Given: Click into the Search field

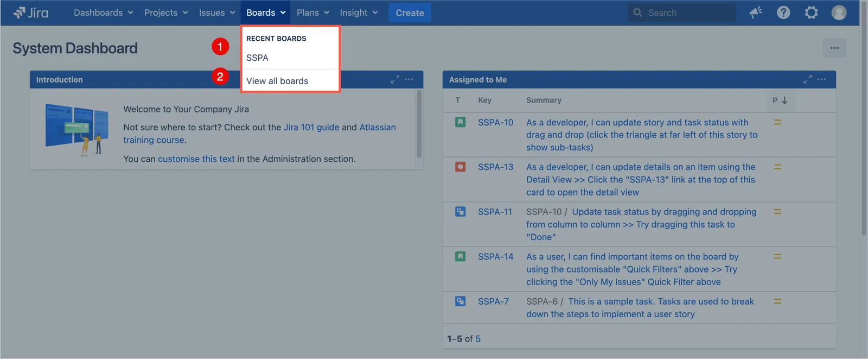Looking at the screenshot, I should [682, 12].
